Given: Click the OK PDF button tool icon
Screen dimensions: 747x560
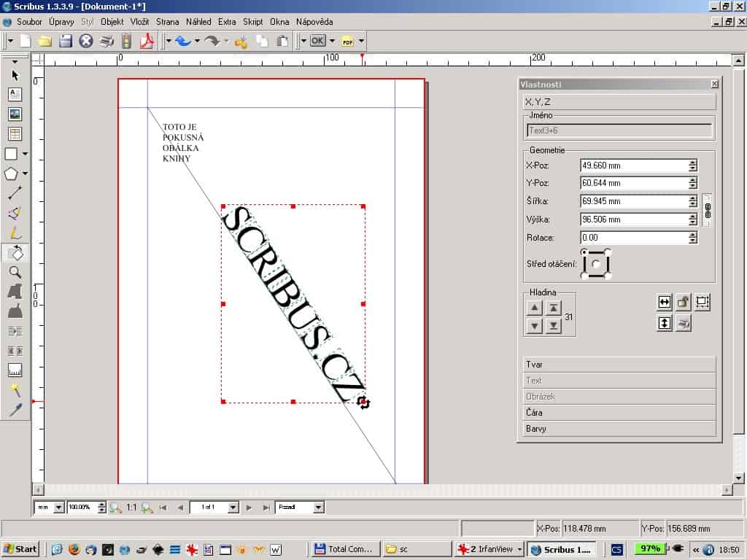Looking at the screenshot, I should click(x=318, y=41).
